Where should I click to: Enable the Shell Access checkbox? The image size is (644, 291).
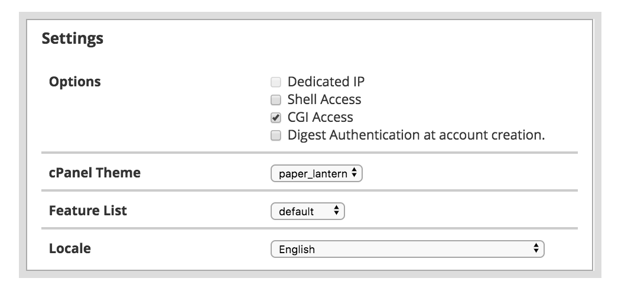(x=275, y=100)
